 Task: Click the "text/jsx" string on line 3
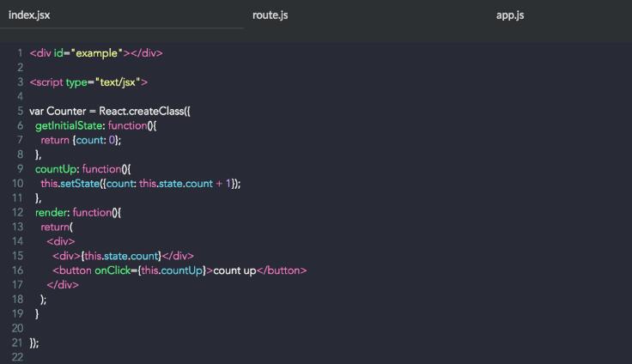coord(118,82)
